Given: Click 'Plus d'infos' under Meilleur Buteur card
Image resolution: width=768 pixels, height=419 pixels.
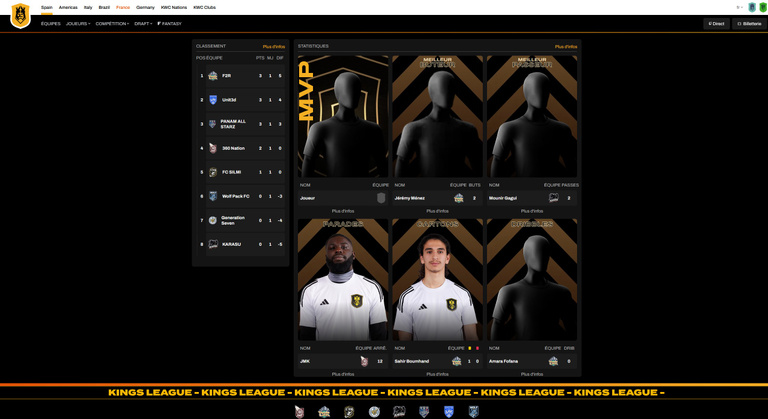Looking at the screenshot, I should click(x=437, y=211).
